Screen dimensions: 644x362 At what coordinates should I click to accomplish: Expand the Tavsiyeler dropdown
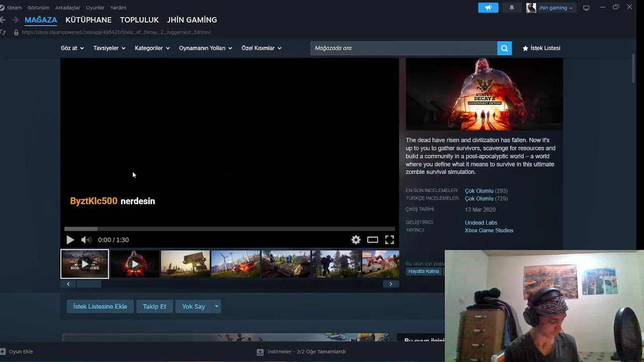[109, 48]
